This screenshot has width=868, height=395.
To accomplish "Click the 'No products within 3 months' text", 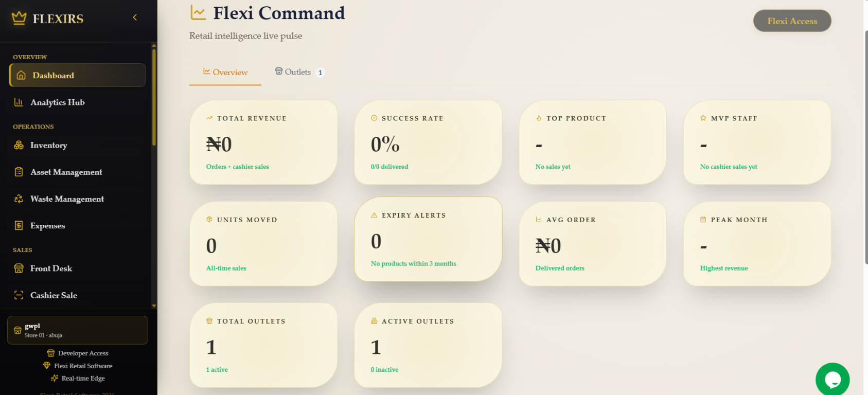I will (414, 264).
